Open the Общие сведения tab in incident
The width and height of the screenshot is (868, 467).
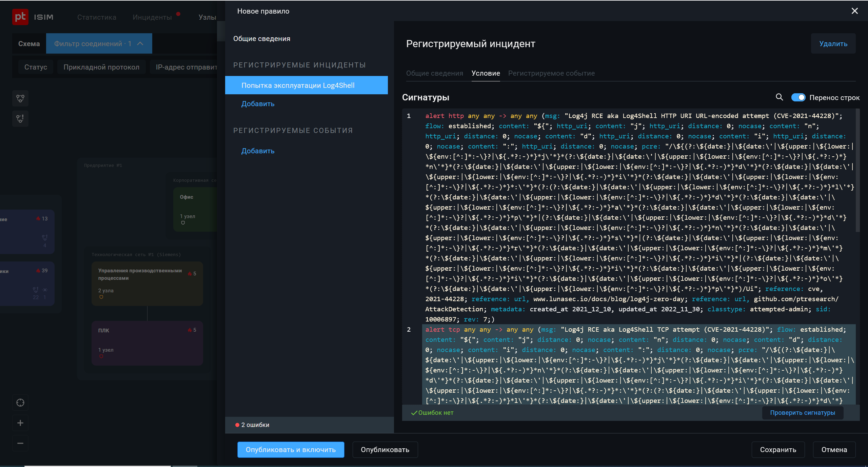click(x=434, y=73)
